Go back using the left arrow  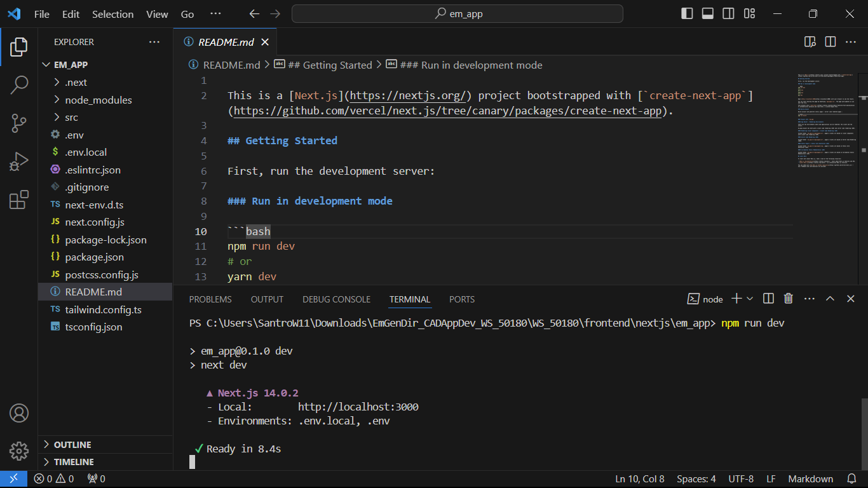[x=254, y=14]
